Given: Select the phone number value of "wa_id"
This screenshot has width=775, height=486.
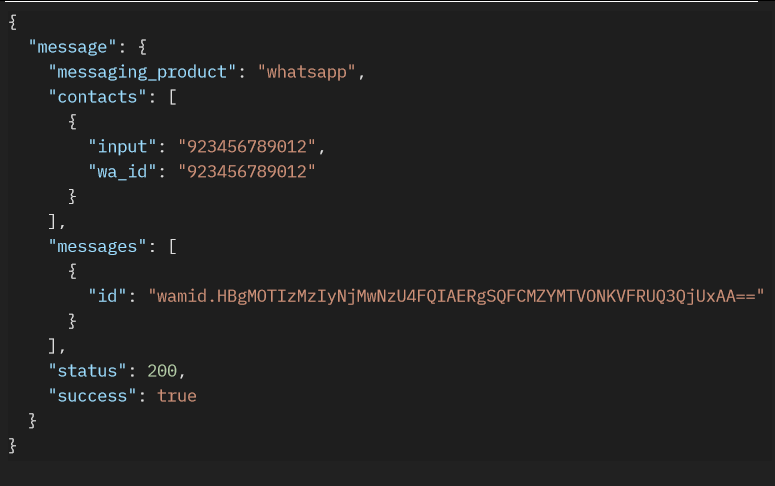Looking at the screenshot, I should [x=246, y=172].
